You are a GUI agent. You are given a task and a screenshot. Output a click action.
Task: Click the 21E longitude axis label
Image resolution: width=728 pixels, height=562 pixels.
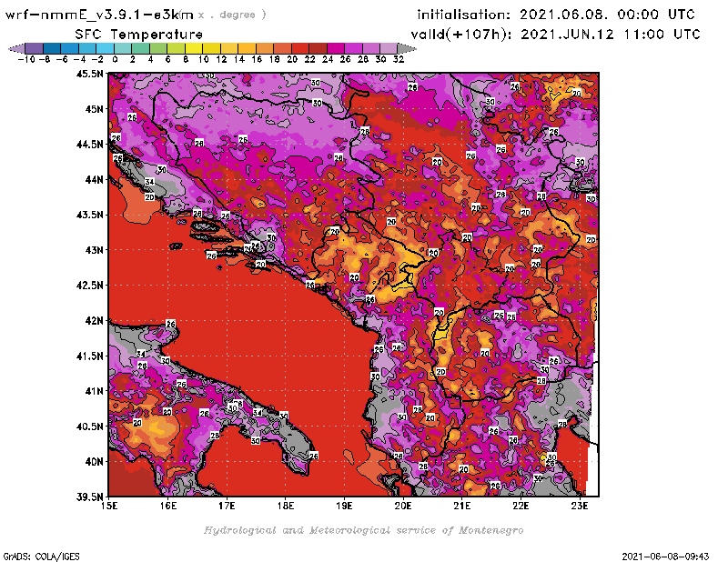[x=462, y=506]
